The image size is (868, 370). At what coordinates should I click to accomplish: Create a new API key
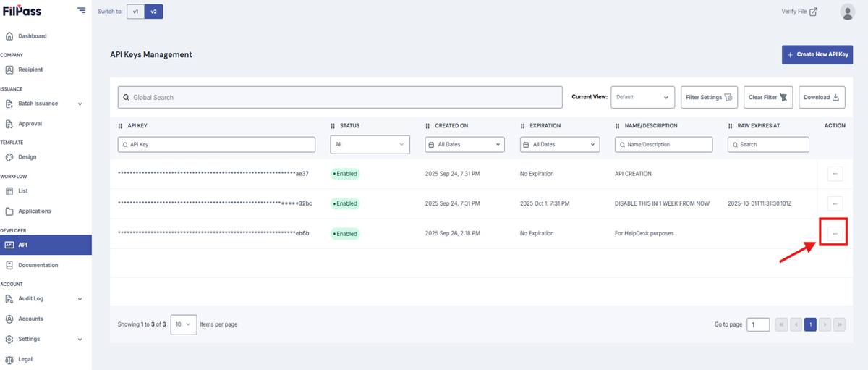[817, 54]
